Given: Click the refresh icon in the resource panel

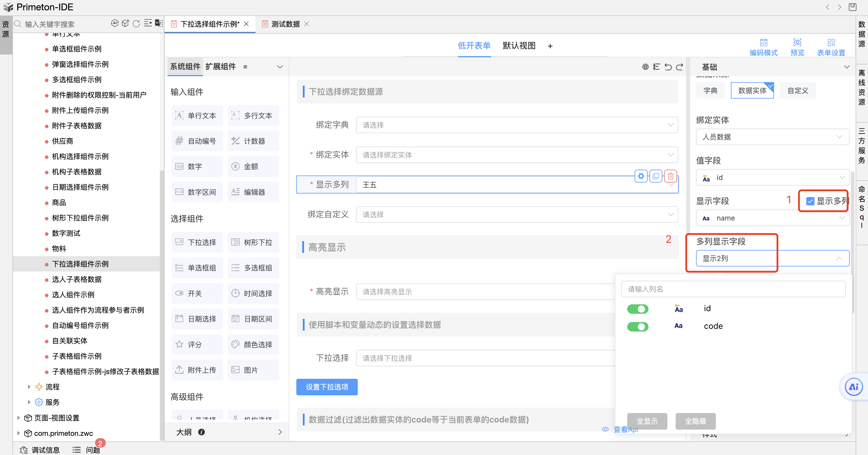Looking at the screenshot, I should coord(136,24).
